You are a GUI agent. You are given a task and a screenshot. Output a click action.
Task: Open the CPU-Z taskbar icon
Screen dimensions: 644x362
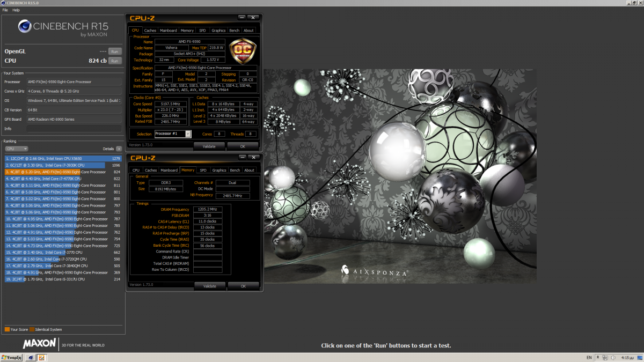(42, 358)
